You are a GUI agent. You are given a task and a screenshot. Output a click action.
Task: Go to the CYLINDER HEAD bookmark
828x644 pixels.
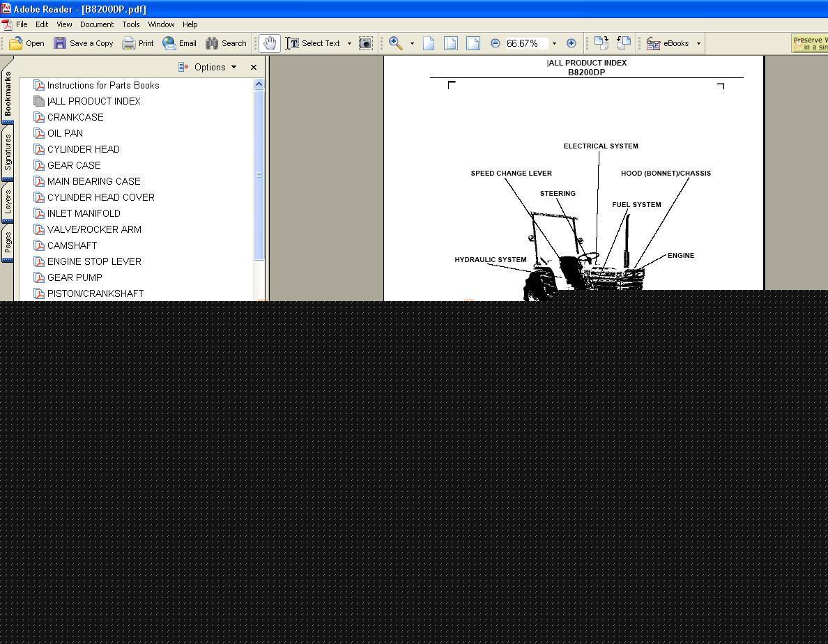pyautogui.click(x=84, y=149)
